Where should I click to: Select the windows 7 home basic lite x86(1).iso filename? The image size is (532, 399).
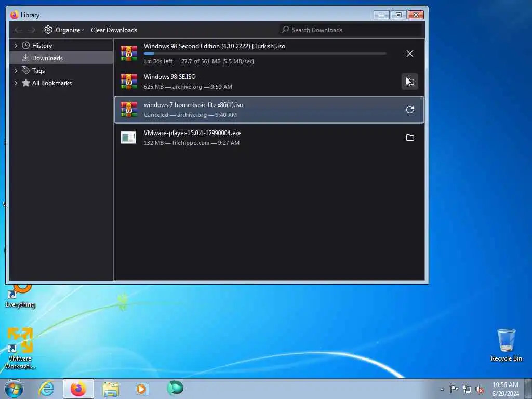coord(193,105)
